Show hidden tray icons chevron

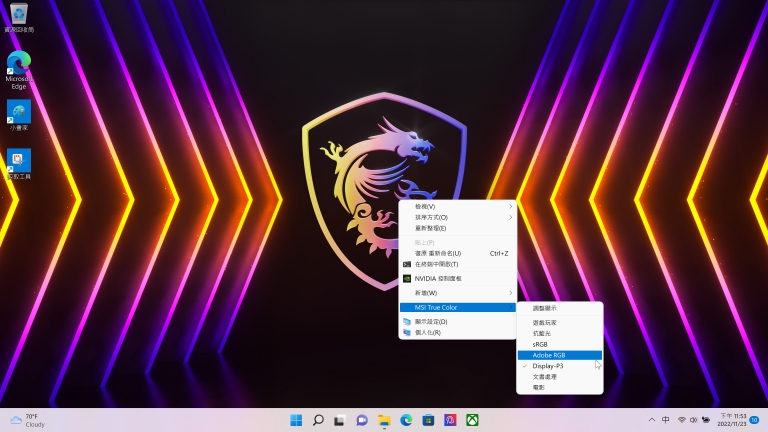click(652, 420)
